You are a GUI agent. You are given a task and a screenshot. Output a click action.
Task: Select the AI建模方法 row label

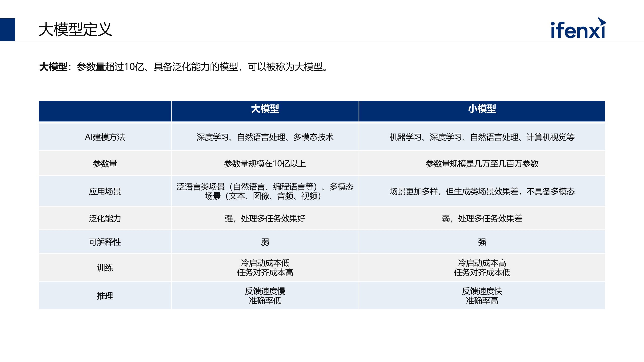[x=105, y=137]
